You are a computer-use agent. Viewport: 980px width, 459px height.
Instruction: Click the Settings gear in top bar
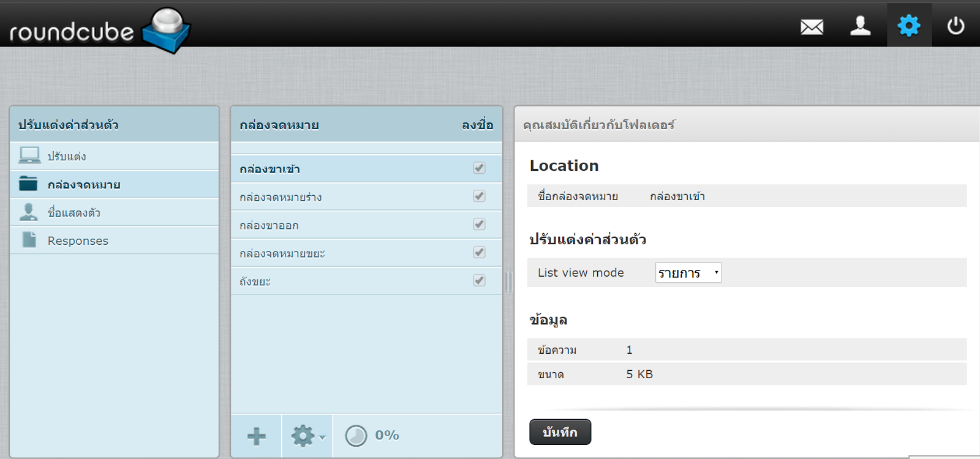909,26
